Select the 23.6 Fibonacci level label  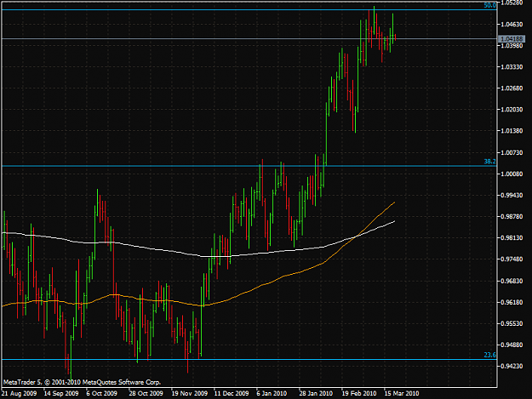(490, 355)
